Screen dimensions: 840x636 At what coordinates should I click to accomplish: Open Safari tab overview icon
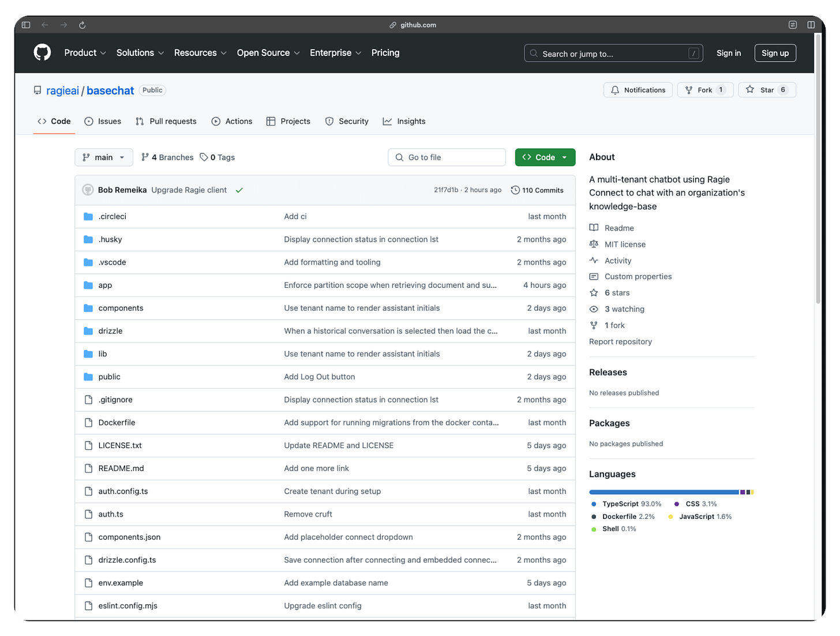pos(811,25)
